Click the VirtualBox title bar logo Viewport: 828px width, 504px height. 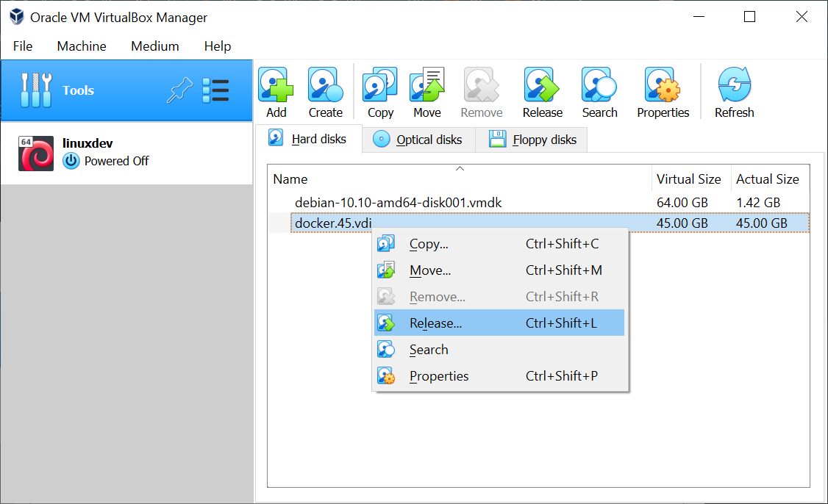[x=17, y=17]
